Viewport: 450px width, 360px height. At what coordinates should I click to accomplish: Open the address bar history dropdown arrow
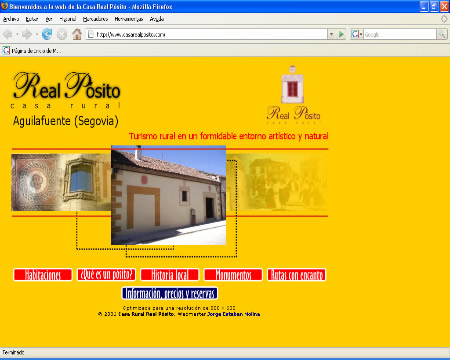pyautogui.click(x=331, y=34)
